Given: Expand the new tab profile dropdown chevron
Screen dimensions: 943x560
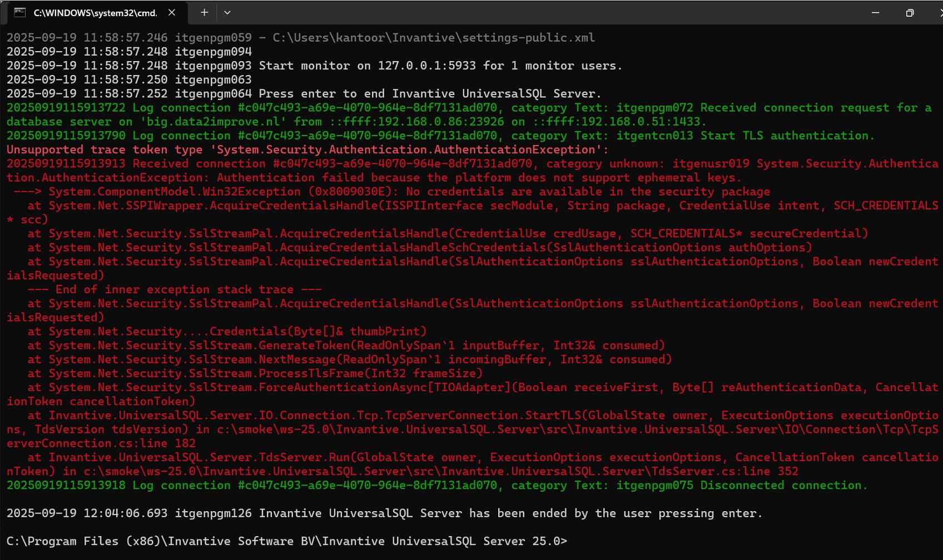Looking at the screenshot, I should (227, 12).
